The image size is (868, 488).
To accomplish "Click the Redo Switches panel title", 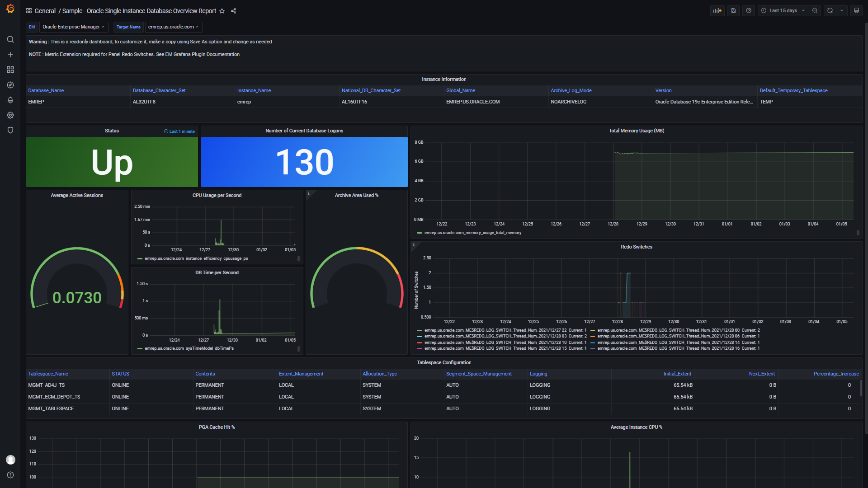I will coord(636,247).
